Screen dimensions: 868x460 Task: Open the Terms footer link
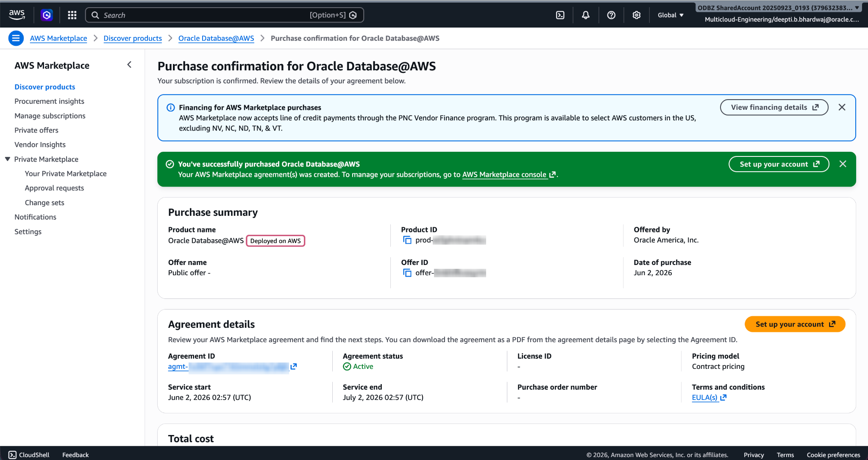point(785,455)
